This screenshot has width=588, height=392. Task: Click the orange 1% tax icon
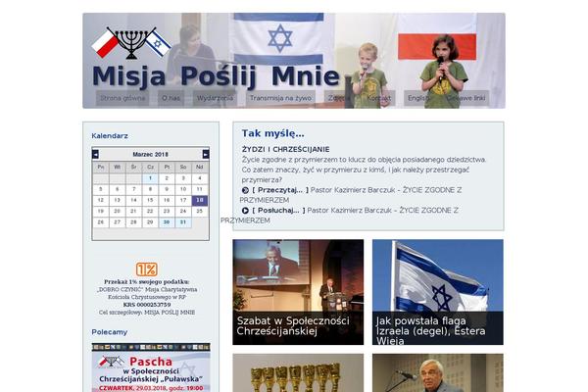(x=147, y=269)
